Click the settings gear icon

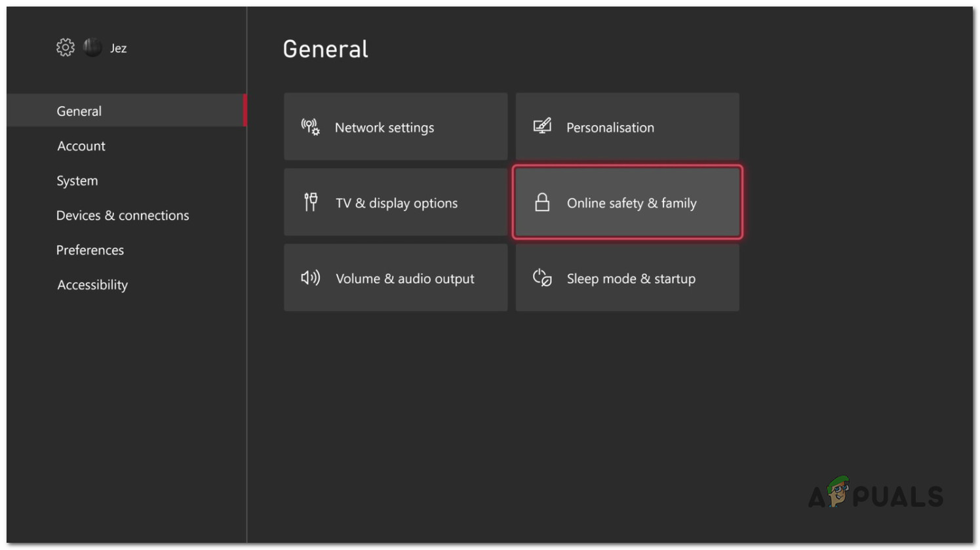tap(66, 47)
